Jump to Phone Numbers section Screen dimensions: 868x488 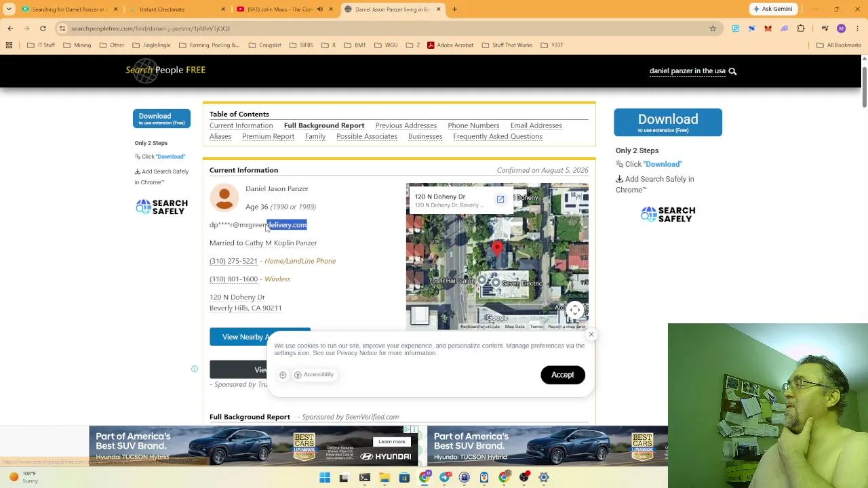coord(473,125)
